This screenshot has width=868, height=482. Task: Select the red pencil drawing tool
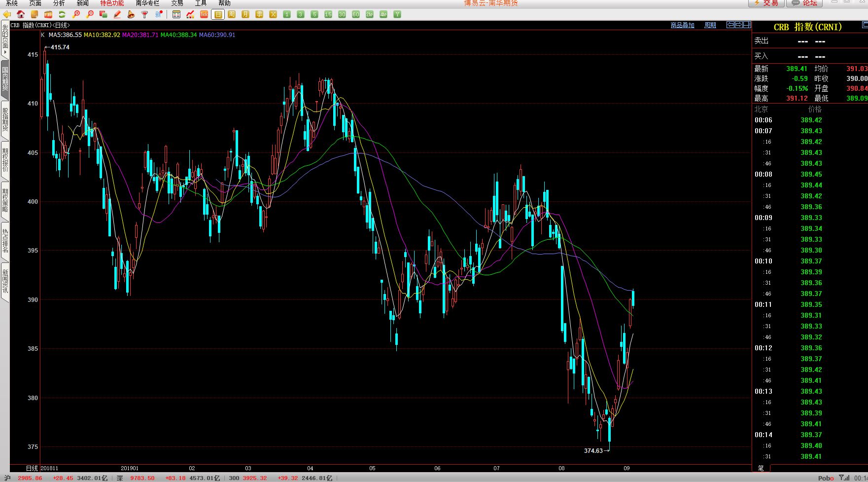[x=117, y=15]
